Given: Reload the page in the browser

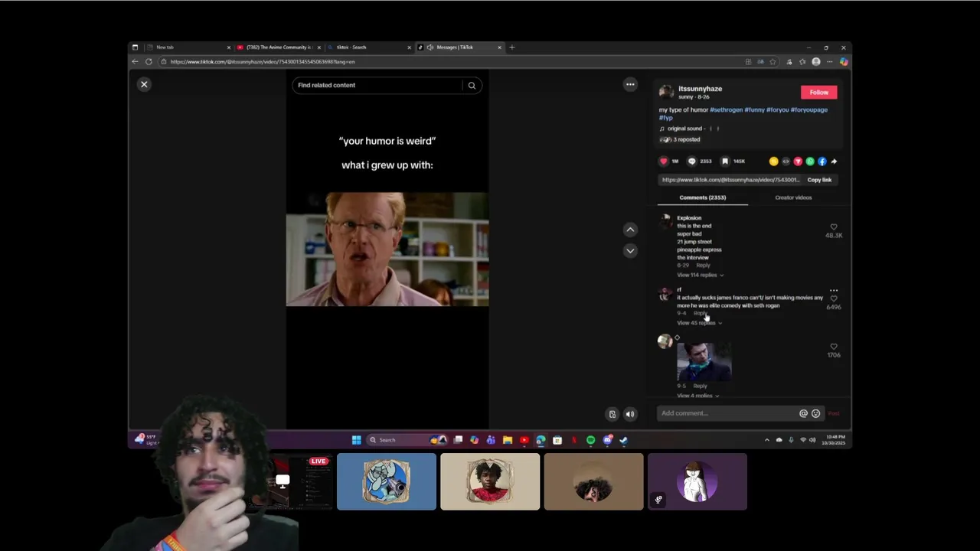Looking at the screenshot, I should point(149,61).
